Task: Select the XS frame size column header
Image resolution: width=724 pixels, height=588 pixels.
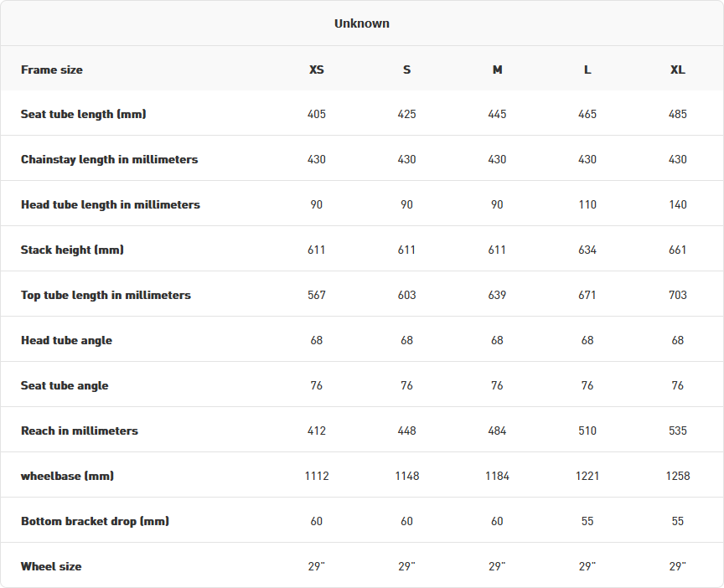Action: pos(317,70)
